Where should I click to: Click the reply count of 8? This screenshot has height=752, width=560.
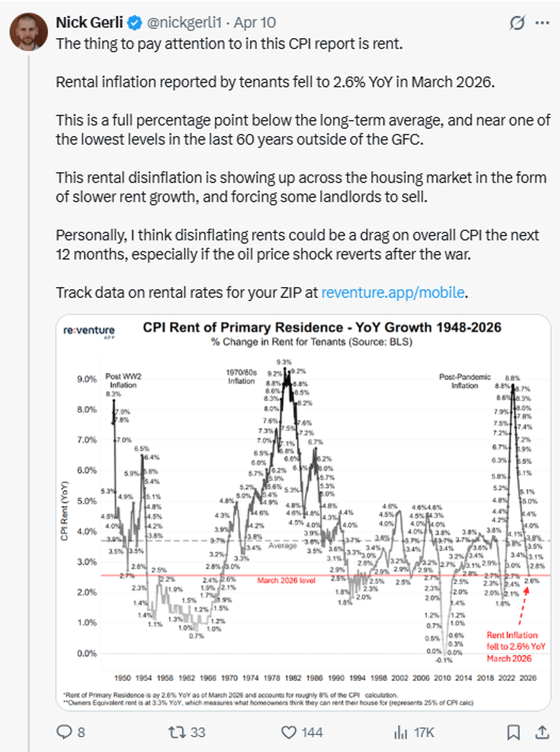81,732
